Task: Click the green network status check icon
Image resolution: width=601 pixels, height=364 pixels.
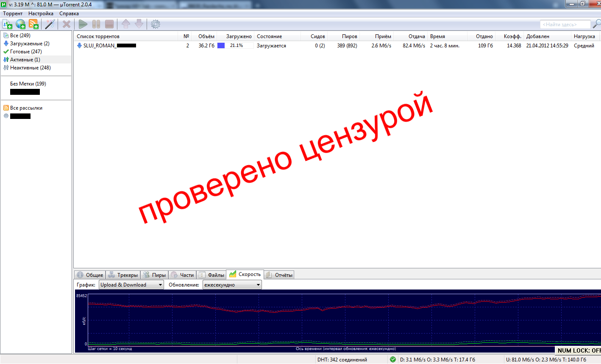Action: click(393, 359)
